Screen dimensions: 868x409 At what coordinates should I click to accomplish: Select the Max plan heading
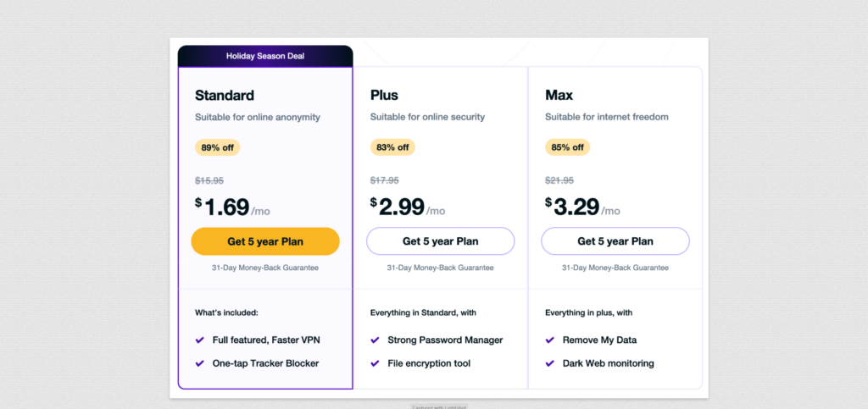[559, 95]
